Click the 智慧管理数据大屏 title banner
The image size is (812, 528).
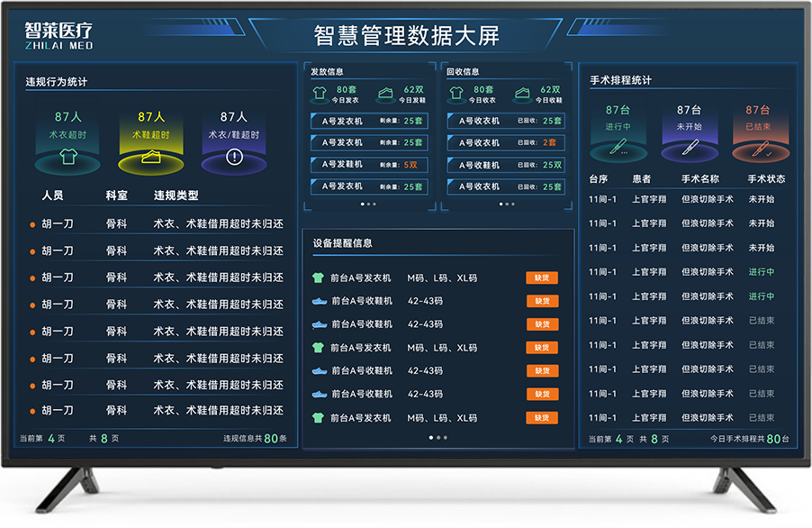click(406, 36)
